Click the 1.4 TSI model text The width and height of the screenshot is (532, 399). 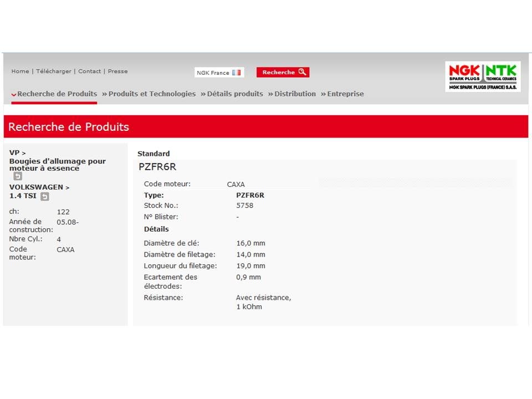(23, 196)
